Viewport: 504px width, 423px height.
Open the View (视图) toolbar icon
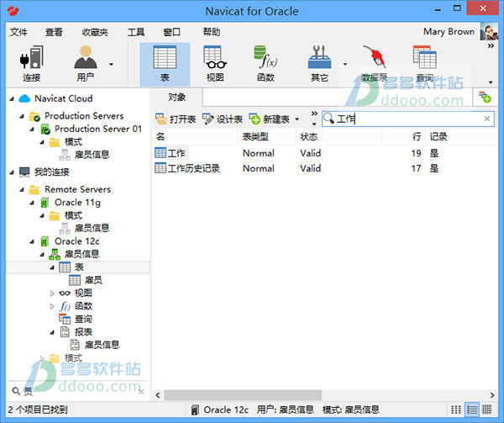coord(215,64)
